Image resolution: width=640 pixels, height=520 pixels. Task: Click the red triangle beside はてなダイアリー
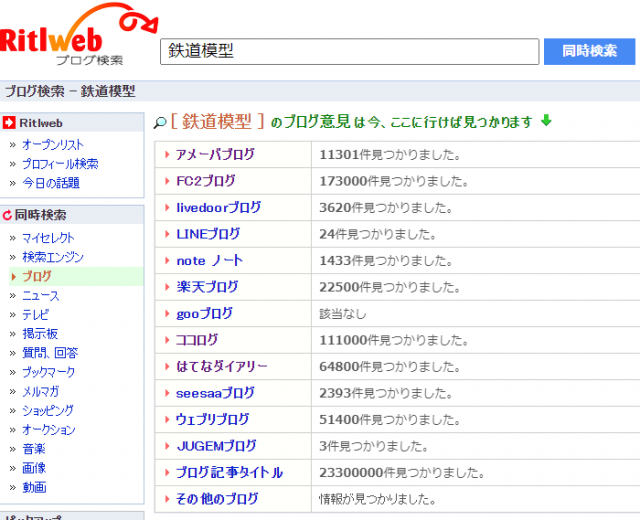[x=167, y=367]
